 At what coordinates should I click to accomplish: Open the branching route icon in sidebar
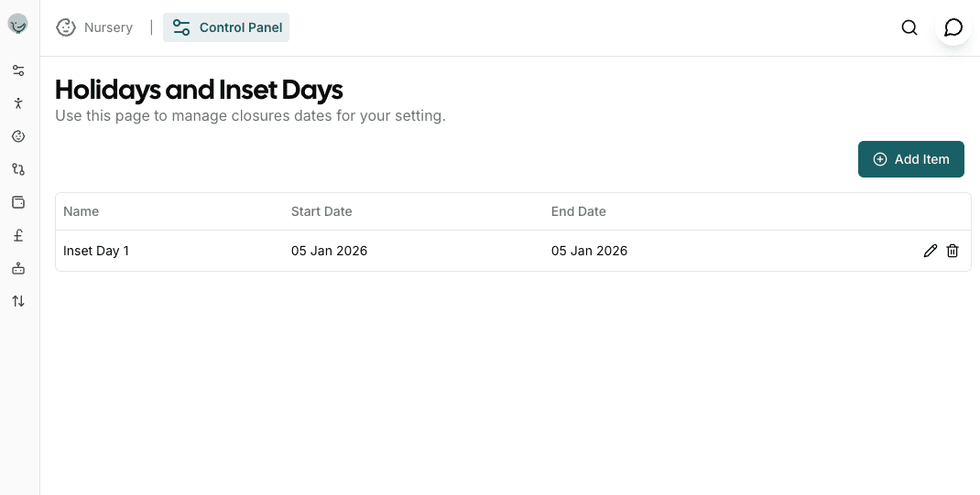[18, 169]
